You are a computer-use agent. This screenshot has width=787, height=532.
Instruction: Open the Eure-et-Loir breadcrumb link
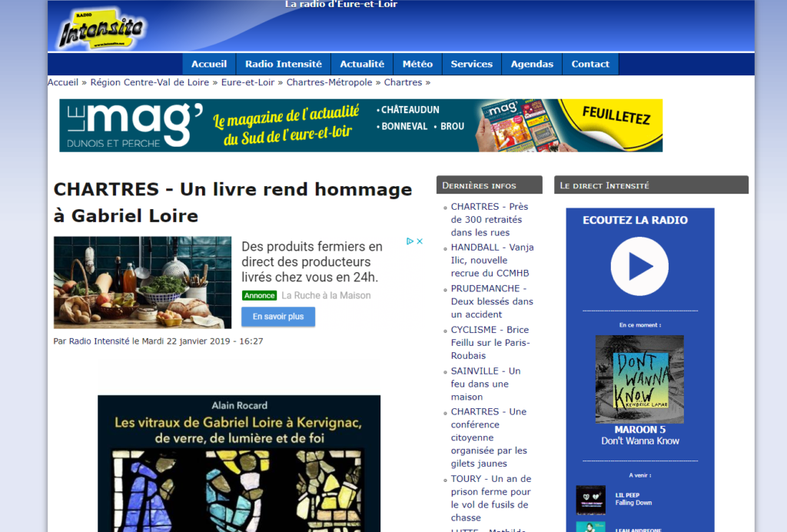[248, 82]
